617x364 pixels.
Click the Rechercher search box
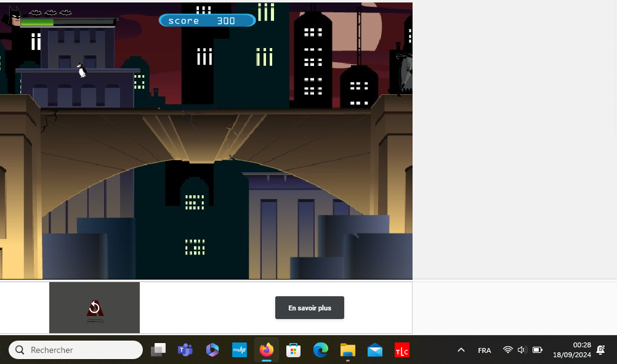click(76, 350)
